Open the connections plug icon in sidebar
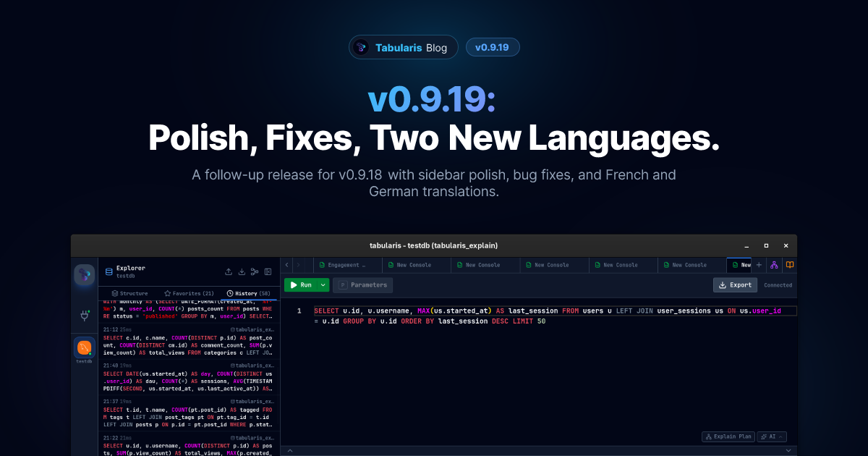Screen dimensions: 868x456 [84, 316]
